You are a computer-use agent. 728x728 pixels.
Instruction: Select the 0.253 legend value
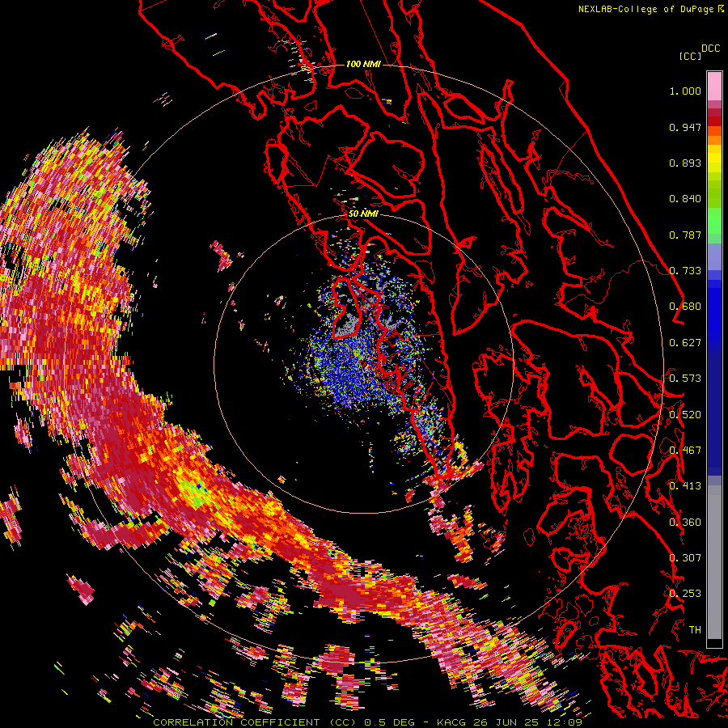pyautogui.click(x=685, y=594)
